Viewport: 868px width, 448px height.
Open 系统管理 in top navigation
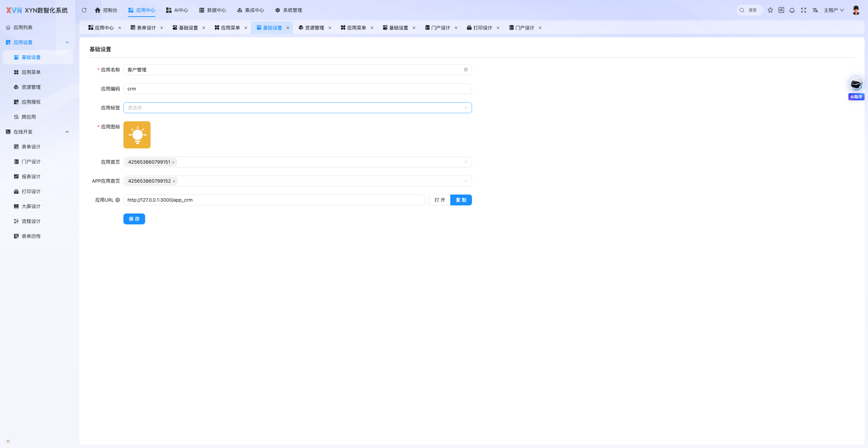(289, 10)
